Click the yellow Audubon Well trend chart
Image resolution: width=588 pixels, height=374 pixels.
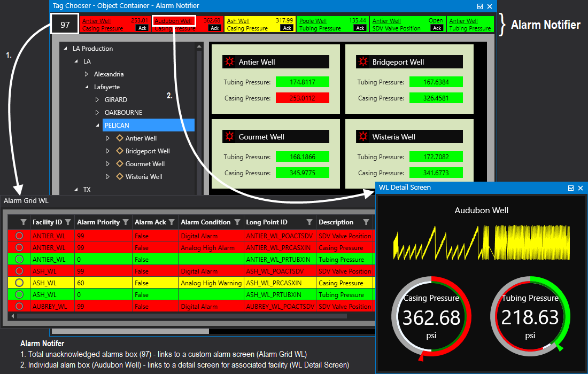pyautogui.click(x=482, y=242)
